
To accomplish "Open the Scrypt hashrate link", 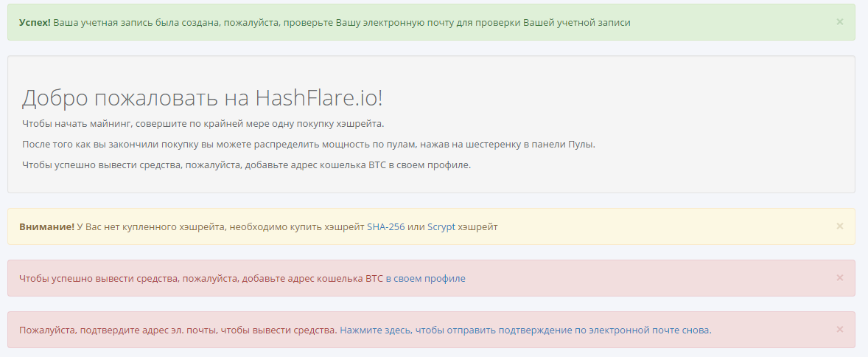I will point(441,226).
